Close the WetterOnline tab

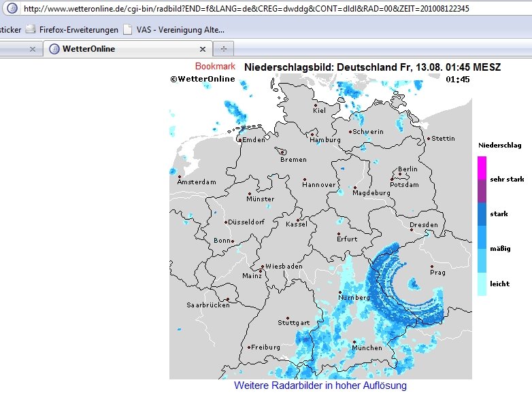pyautogui.click(x=202, y=49)
